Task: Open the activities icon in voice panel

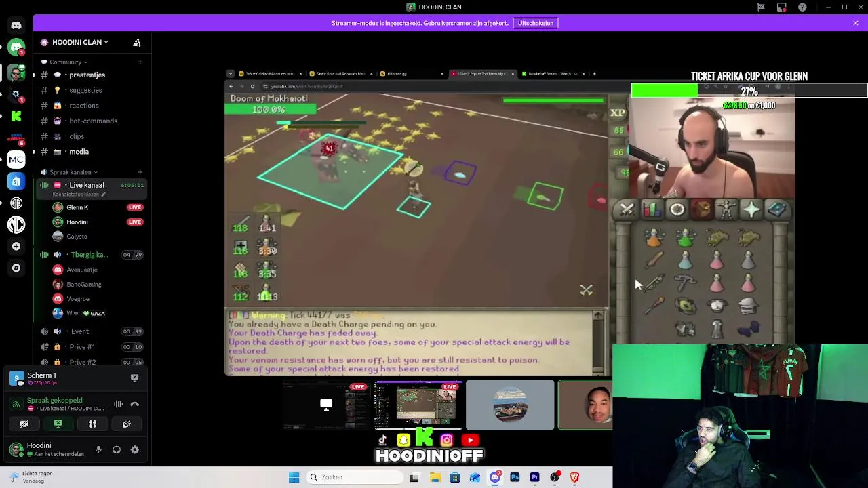Action: [92, 424]
